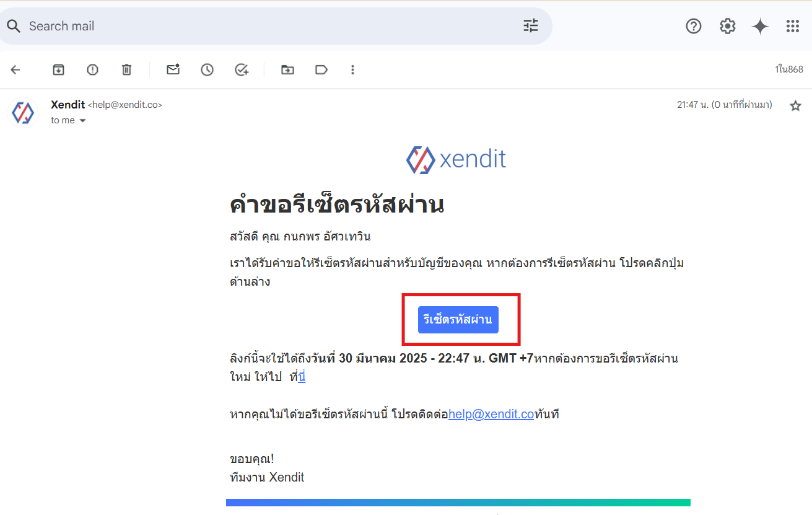Open the Labels tag icon

click(321, 69)
